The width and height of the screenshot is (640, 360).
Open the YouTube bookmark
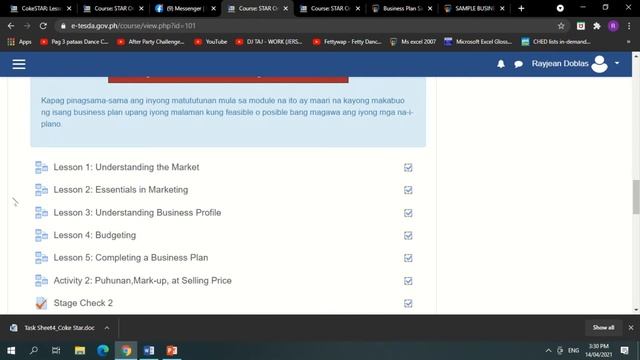211,42
